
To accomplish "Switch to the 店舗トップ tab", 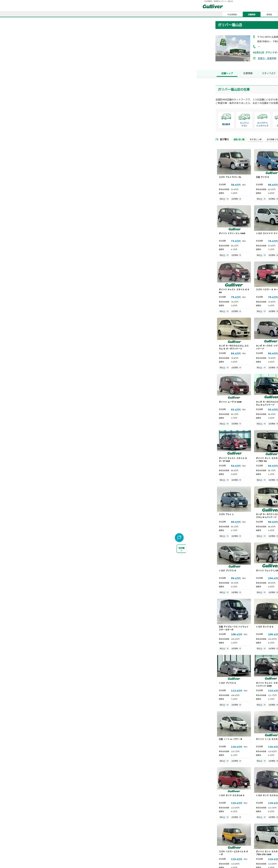I will point(227,73).
